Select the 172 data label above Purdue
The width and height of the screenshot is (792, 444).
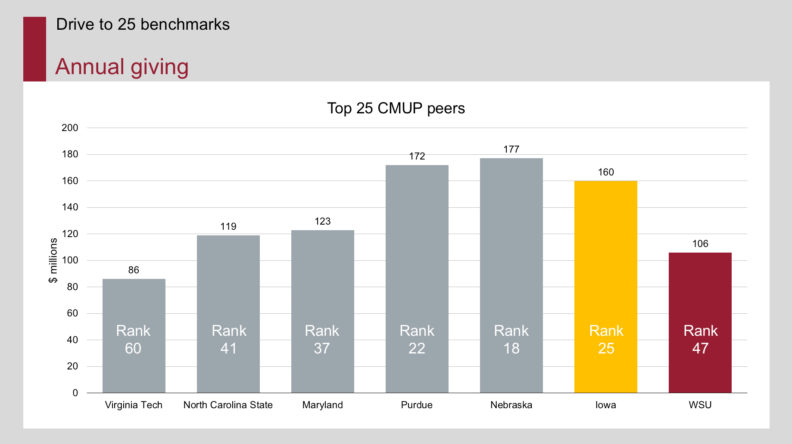click(417, 156)
